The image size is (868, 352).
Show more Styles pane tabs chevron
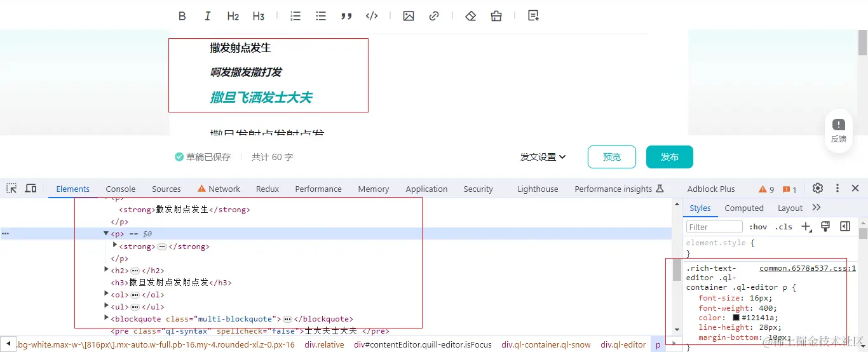(817, 208)
